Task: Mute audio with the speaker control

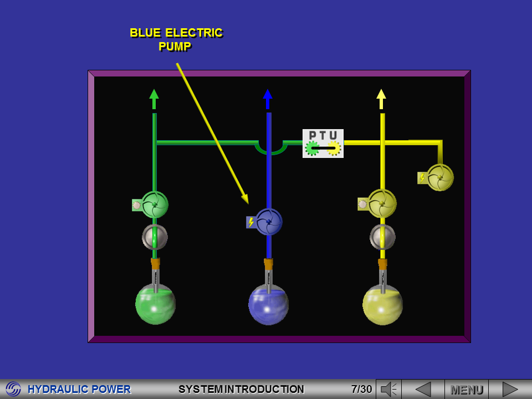Action: [388, 388]
